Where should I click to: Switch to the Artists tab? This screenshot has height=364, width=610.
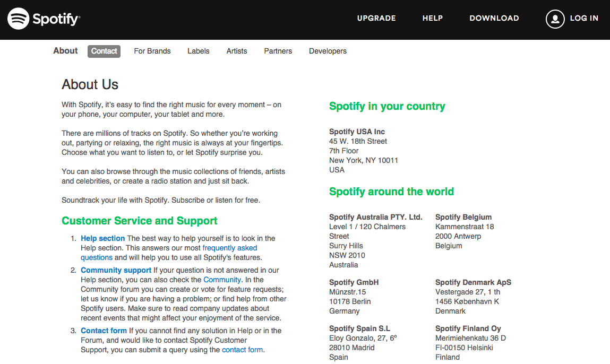coord(237,51)
